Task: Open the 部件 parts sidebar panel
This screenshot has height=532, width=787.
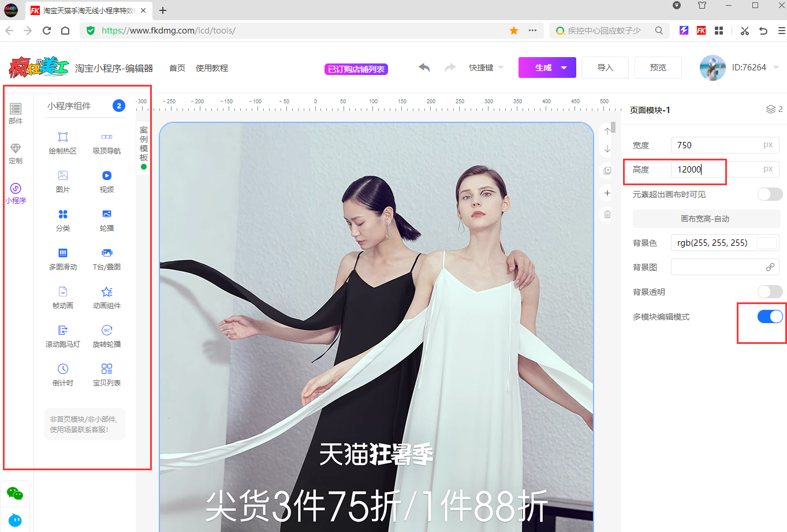Action: tap(16, 114)
